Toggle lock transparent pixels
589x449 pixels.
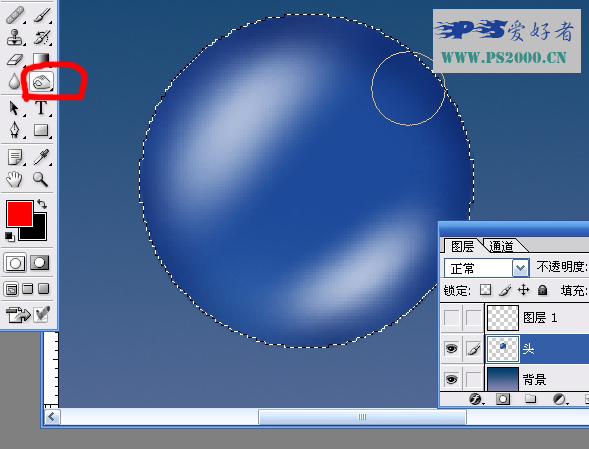[486, 290]
